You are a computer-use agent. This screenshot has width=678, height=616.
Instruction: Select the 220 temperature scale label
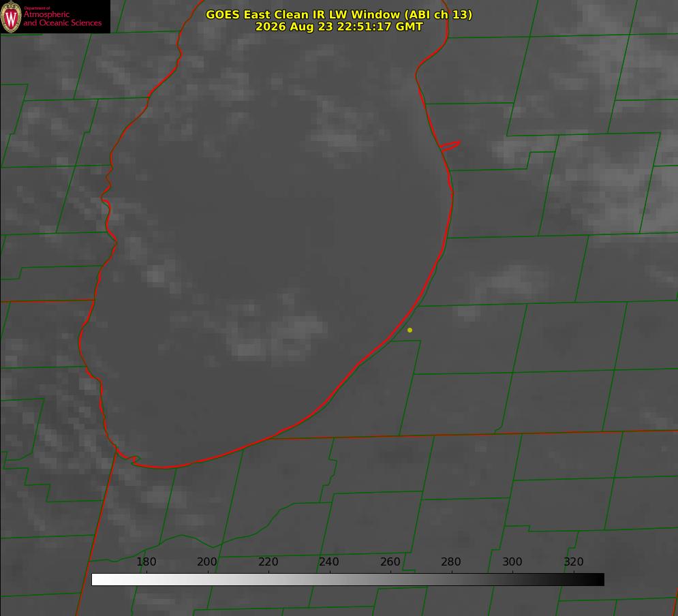pos(268,561)
